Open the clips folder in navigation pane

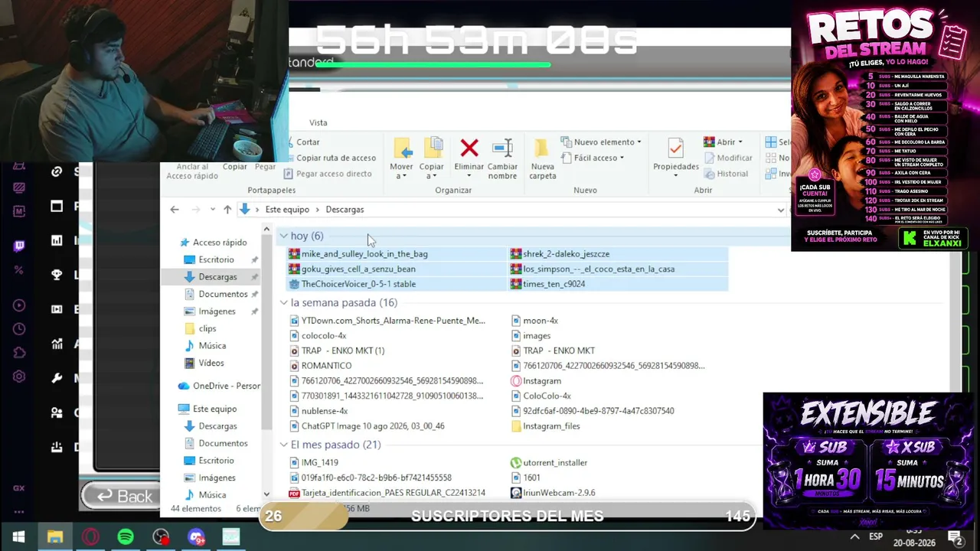click(201, 329)
